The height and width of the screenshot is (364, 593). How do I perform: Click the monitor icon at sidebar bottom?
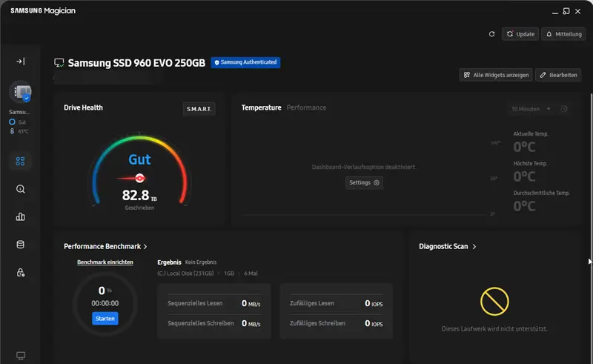pos(21,356)
